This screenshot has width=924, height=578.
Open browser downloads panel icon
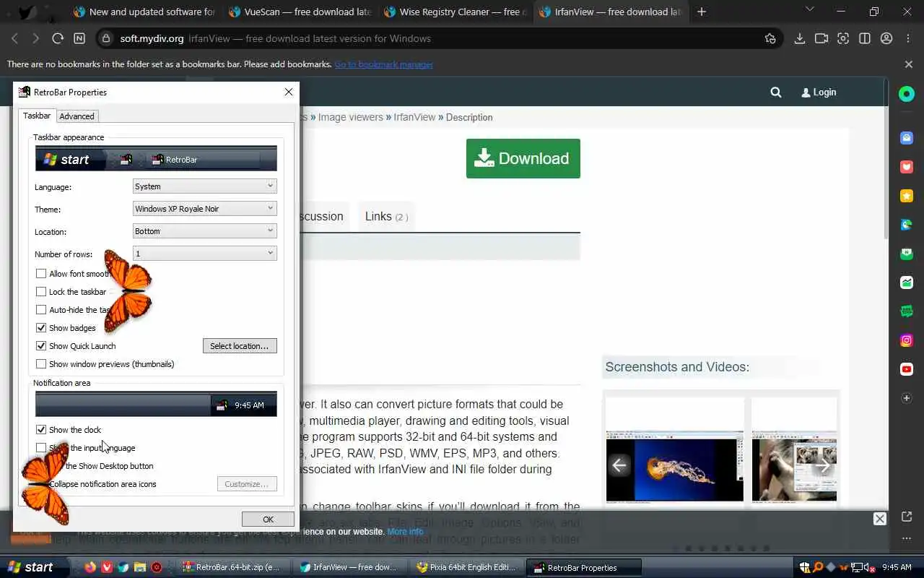pyautogui.click(x=799, y=38)
